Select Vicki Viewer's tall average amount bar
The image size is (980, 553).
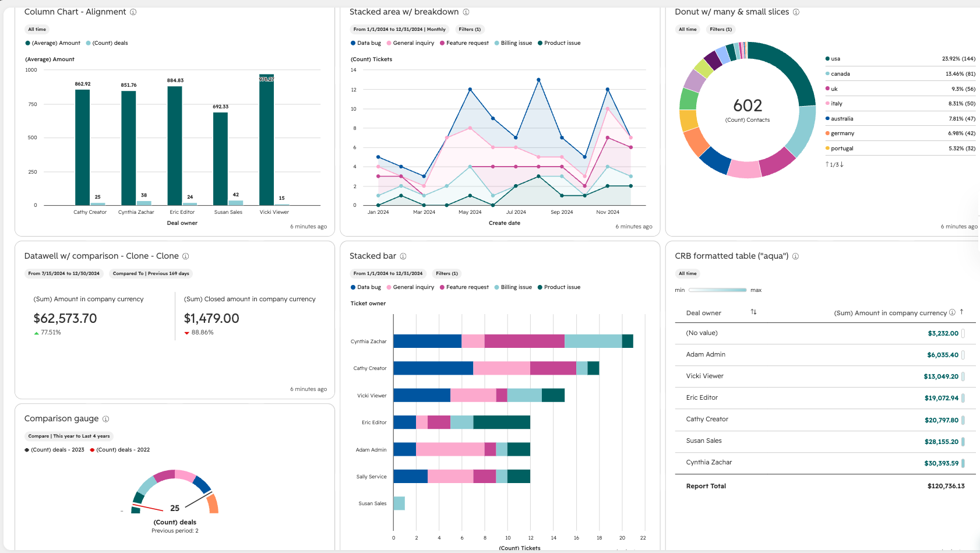click(266, 140)
